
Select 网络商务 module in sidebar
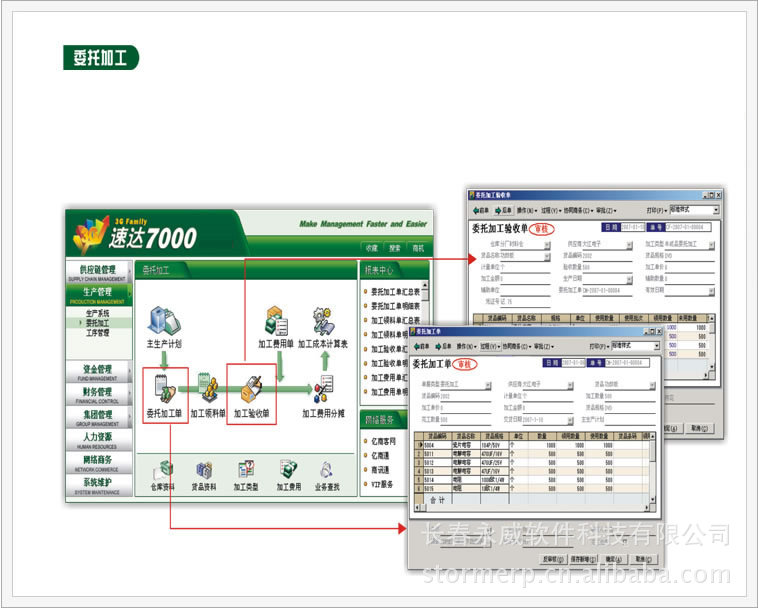[x=98, y=463]
